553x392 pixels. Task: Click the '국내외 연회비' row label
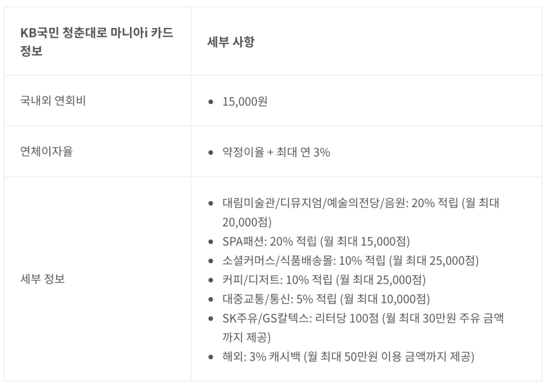(53, 101)
